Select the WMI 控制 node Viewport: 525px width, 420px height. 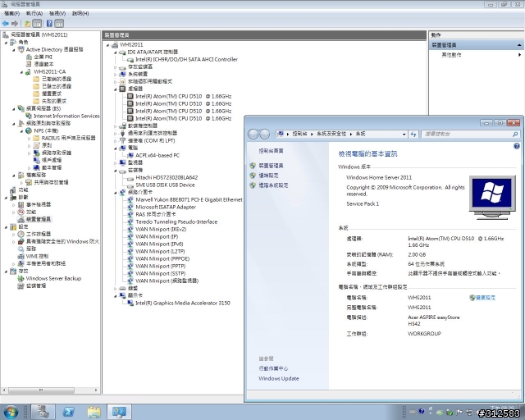pyautogui.click(x=38, y=256)
